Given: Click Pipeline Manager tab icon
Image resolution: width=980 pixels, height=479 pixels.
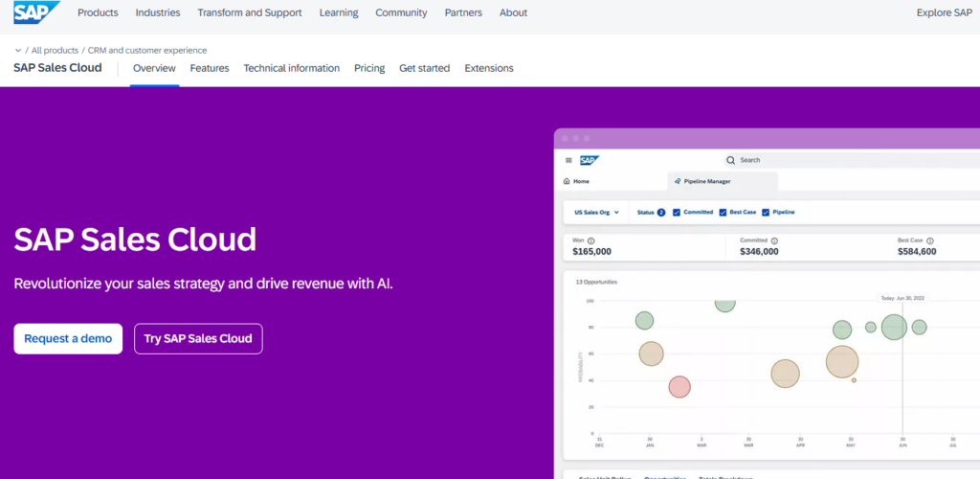Looking at the screenshot, I should (679, 181).
